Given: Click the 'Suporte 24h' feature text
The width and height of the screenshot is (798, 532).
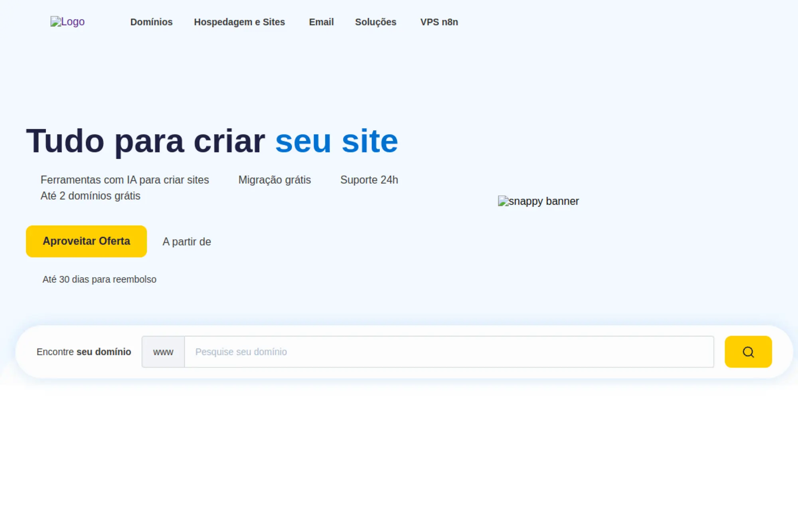Looking at the screenshot, I should pos(369,180).
